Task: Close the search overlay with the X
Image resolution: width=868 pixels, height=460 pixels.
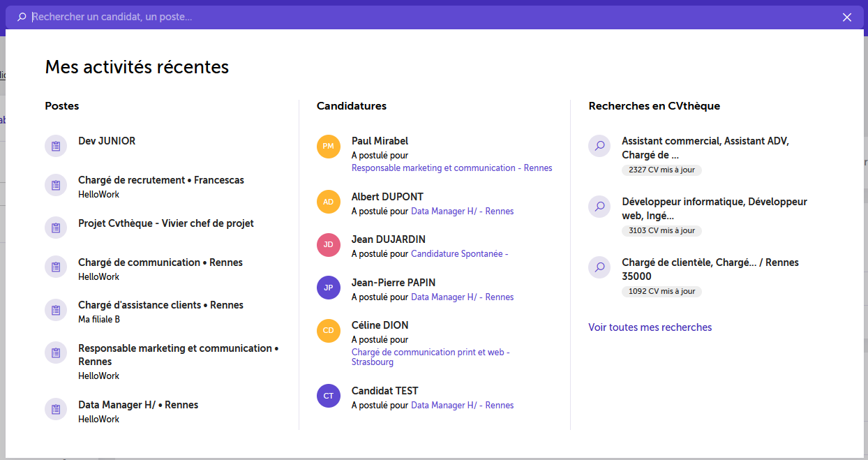Action: (x=847, y=17)
